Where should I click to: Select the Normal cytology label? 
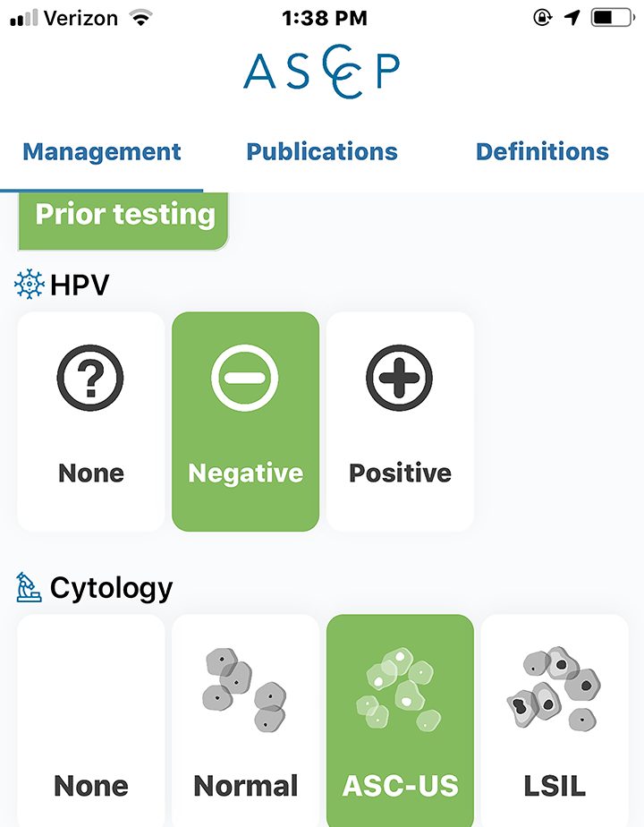click(246, 786)
